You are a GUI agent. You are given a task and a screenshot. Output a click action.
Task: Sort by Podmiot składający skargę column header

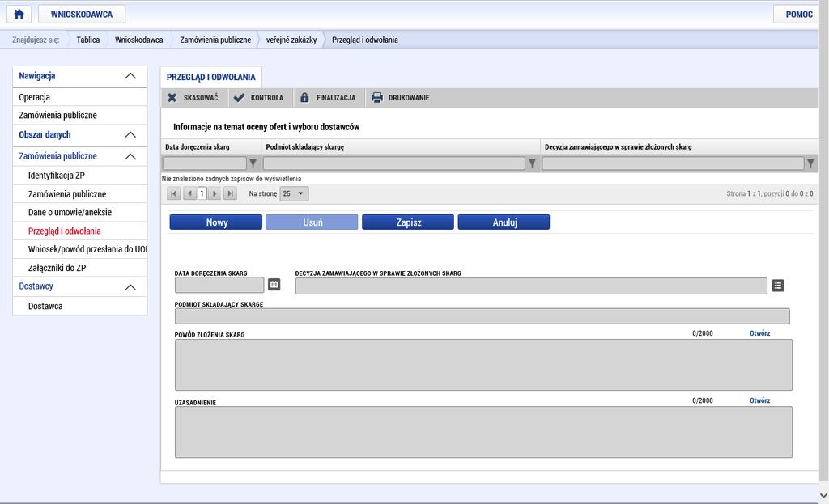tap(305, 147)
